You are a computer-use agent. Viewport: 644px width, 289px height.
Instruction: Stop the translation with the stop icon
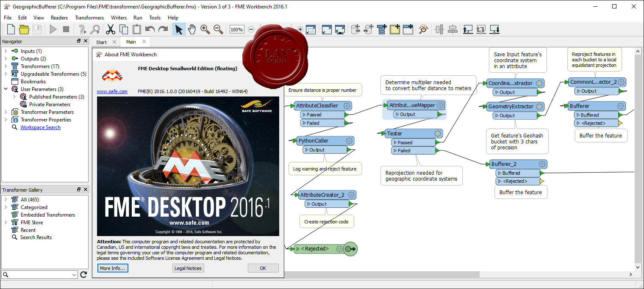tap(66, 29)
